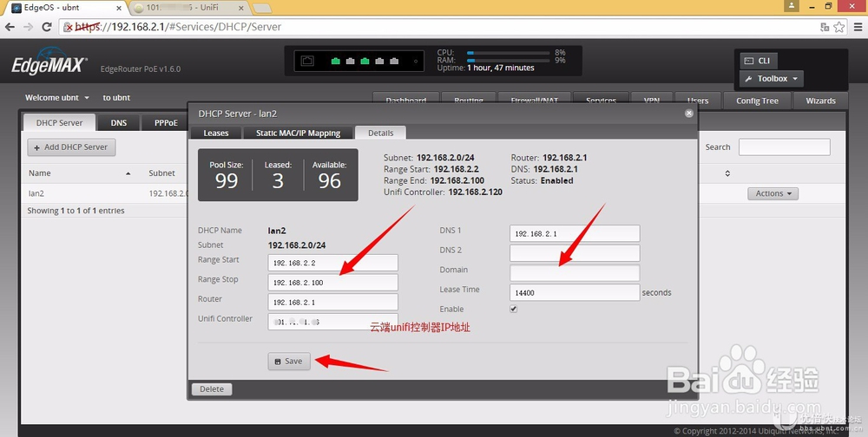Image resolution: width=868 pixels, height=437 pixels.
Task: Open a new browser tab
Action: 261,9
